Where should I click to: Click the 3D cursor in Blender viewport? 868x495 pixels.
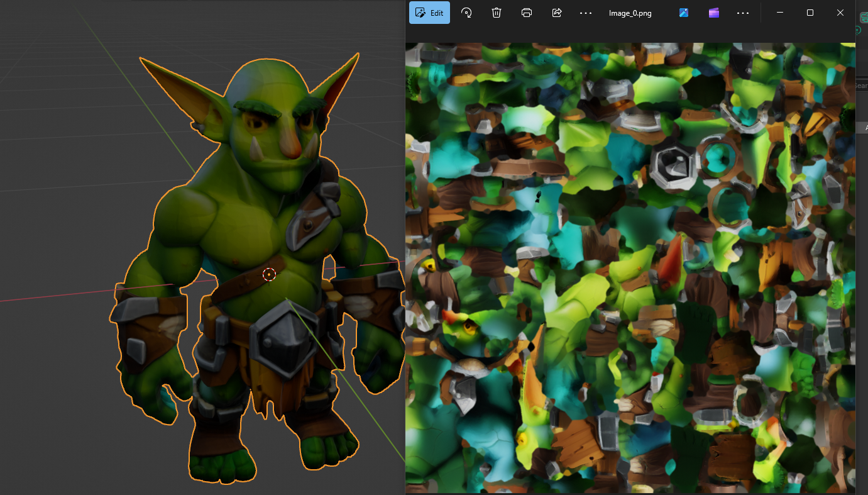coord(269,274)
